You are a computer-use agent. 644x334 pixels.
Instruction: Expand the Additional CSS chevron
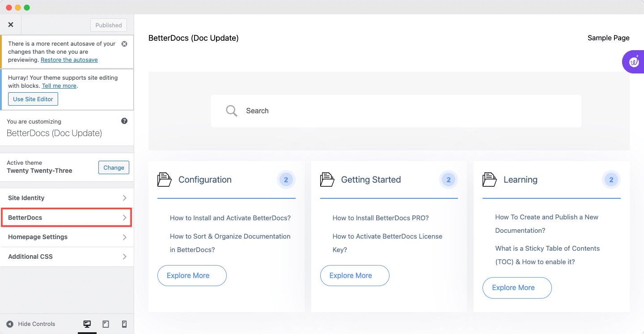coord(124,257)
